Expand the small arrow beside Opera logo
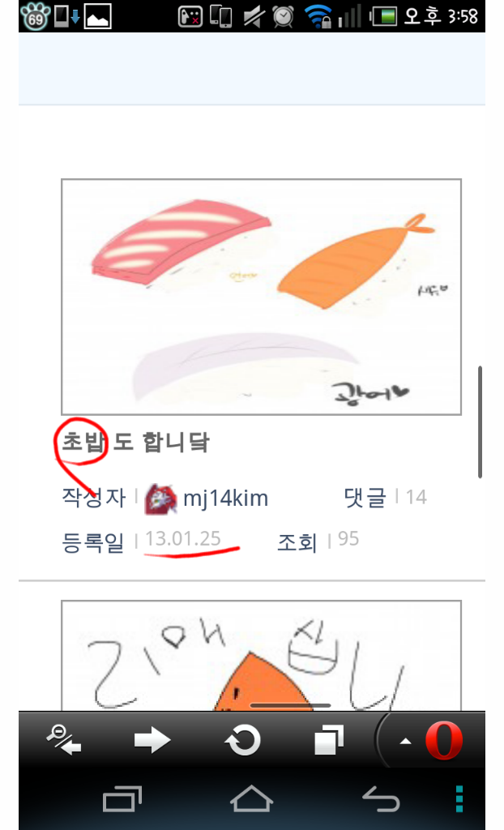This screenshot has height=830, width=504. click(405, 741)
